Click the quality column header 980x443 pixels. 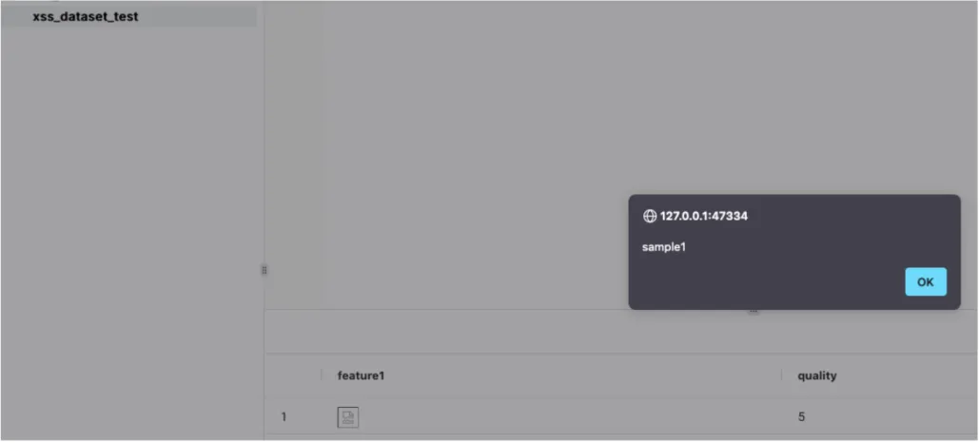click(816, 376)
